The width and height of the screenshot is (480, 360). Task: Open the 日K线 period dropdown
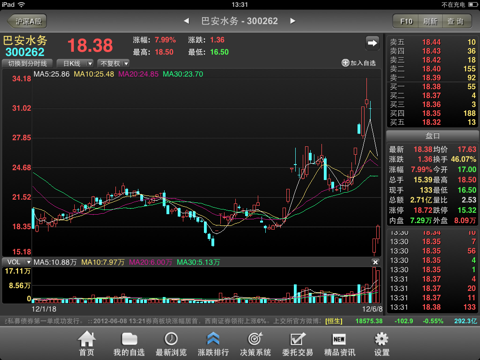[75, 63]
